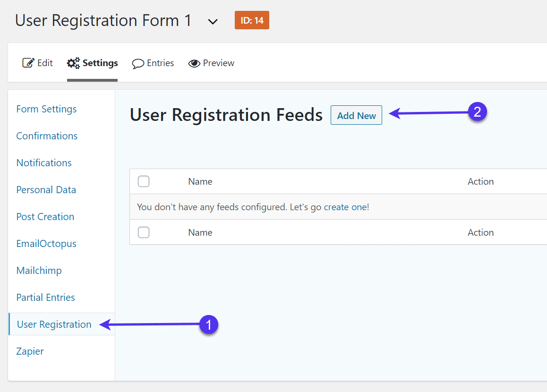Screen dimensions: 547x392
Task: Open the Post Creation settings
Action: 45,217
